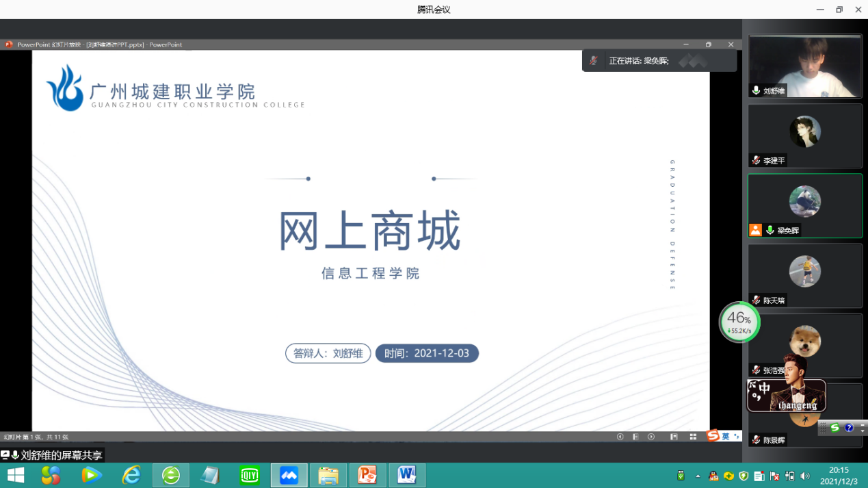Image resolution: width=868 pixels, height=488 pixels.
Task: Click 梁奂辉 host badge orange icon
Action: click(x=755, y=231)
